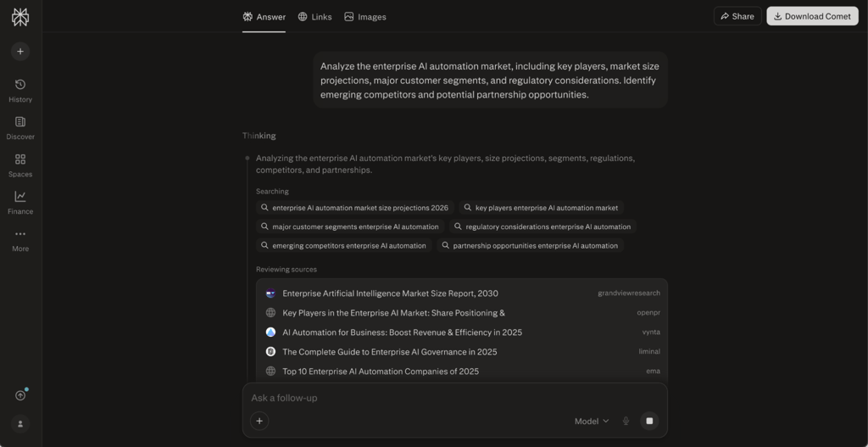This screenshot has height=447, width=868.
Task: Click the 'Analyzing the enterprise AI automation market's' thinking step
Action: pyautogui.click(x=445, y=164)
